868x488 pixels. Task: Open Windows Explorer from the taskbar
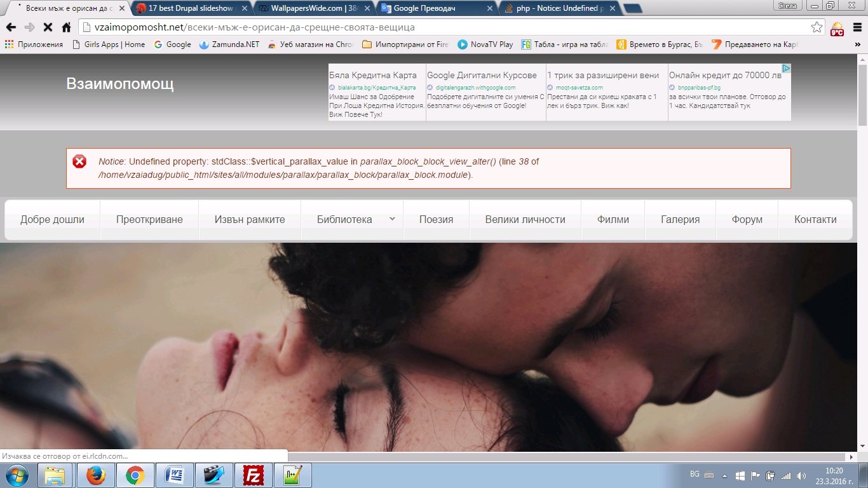click(x=55, y=475)
